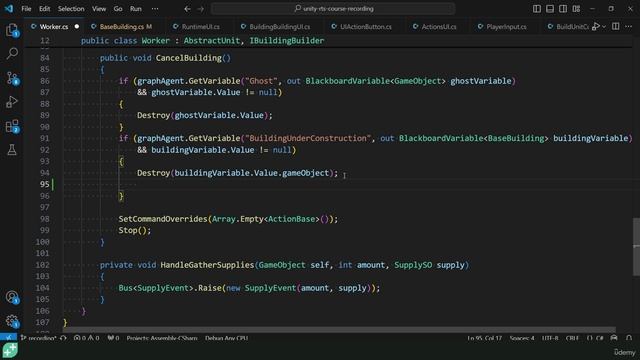Image resolution: width=640 pixels, height=360 pixels.
Task: Open the File menu
Action: click(26, 9)
